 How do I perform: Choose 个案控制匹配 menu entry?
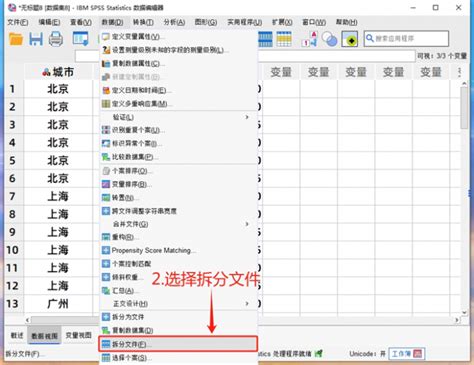point(179,264)
